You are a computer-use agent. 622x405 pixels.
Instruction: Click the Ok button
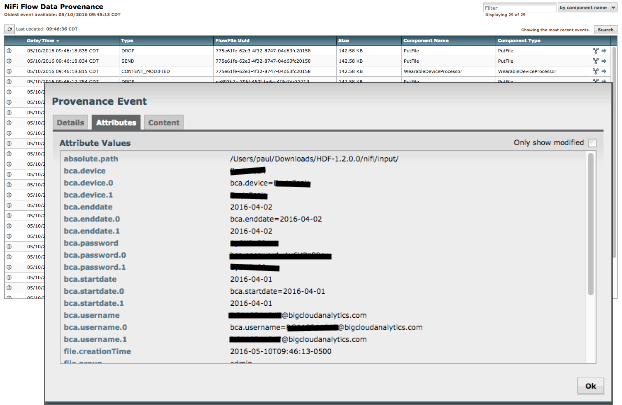[x=591, y=386]
